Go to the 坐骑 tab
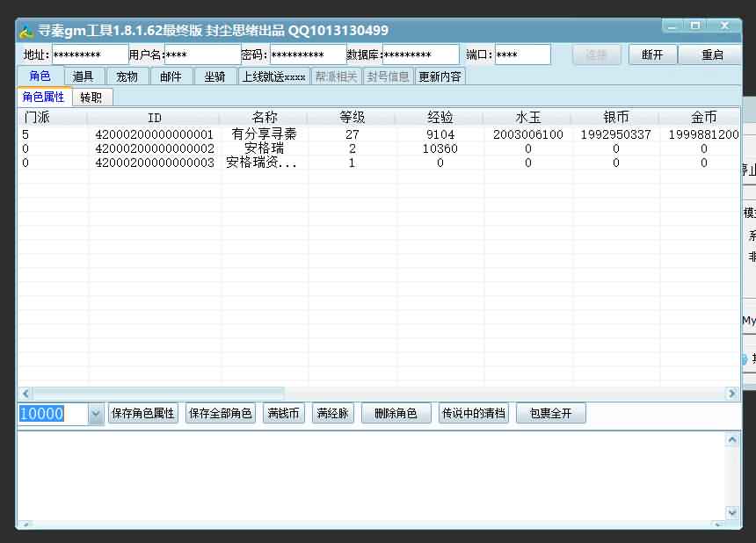 [x=214, y=76]
